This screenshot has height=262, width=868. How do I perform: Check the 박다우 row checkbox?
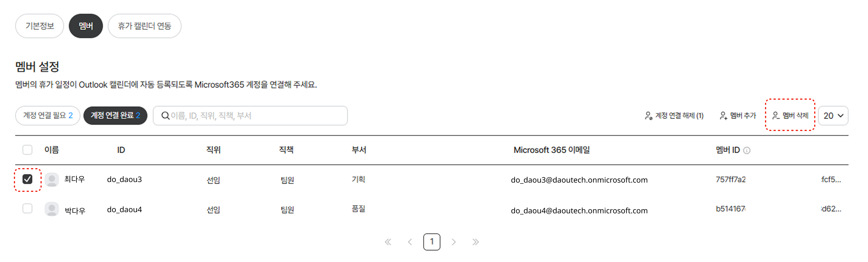[27, 209]
